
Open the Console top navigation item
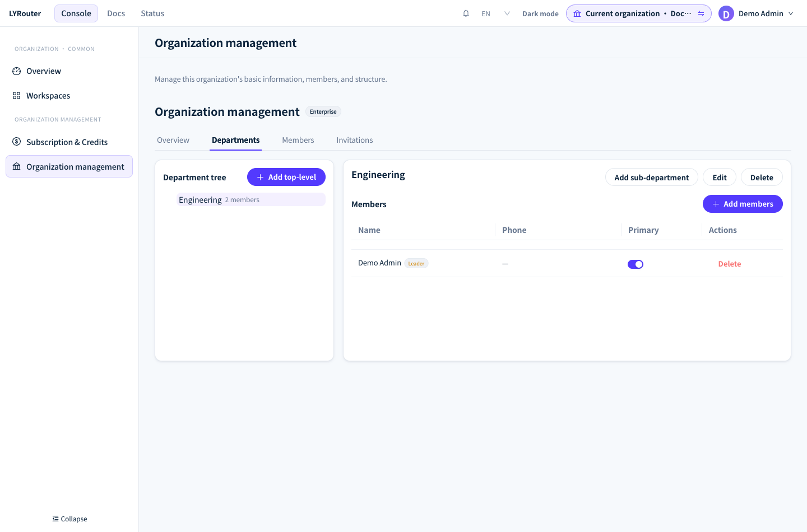[x=76, y=13]
